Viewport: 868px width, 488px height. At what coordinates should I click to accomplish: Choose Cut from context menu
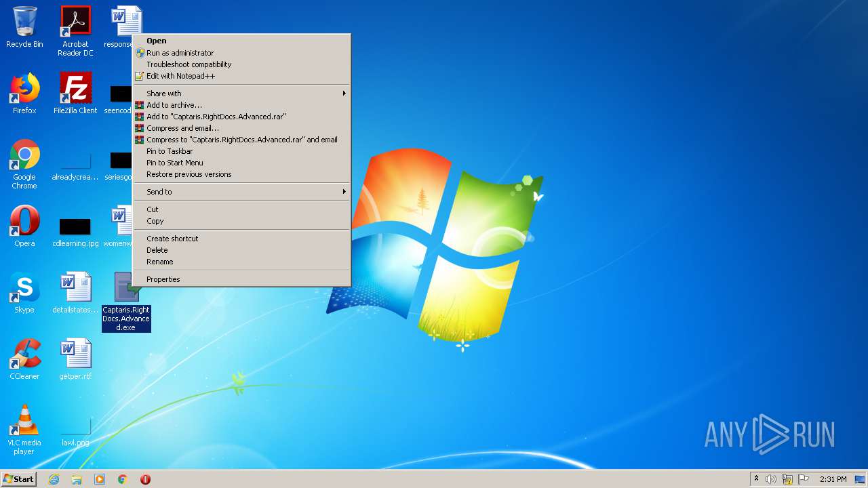point(241,209)
